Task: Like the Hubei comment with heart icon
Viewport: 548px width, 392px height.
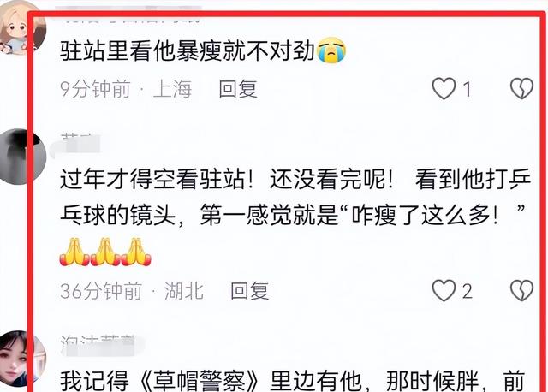Action: click(444, 290)
